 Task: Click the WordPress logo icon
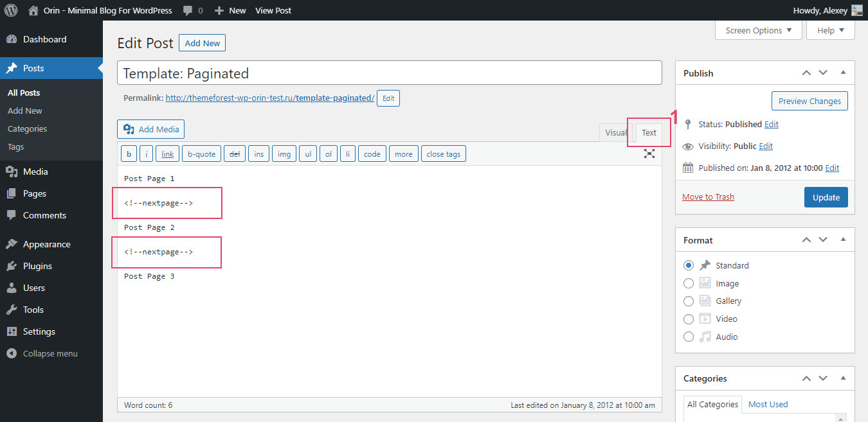[x=11, y=10]
